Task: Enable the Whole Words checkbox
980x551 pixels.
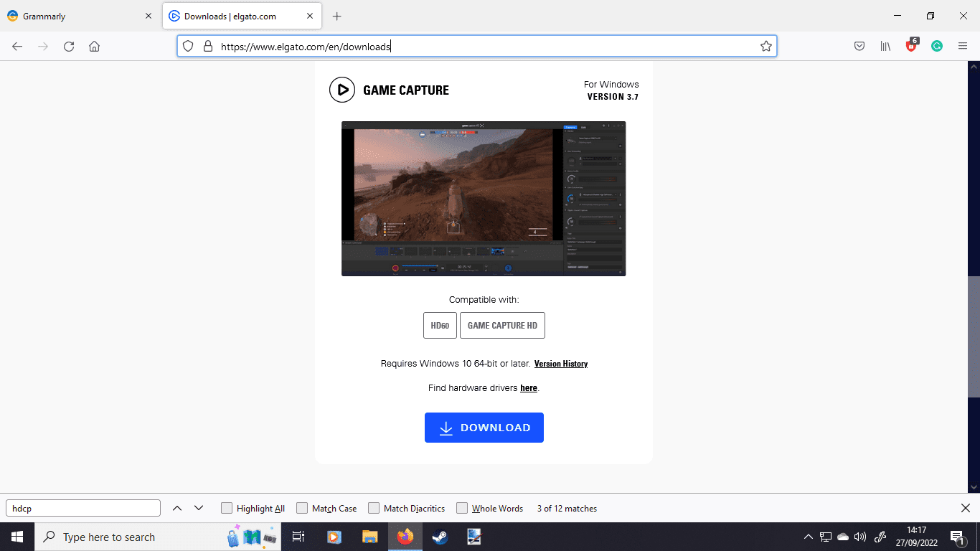Action: click(x=462, y=508)
